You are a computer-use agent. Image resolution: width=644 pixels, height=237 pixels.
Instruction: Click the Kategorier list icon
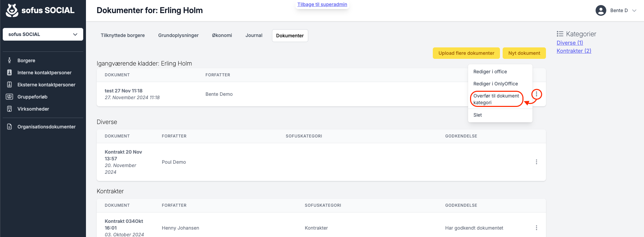(560, 34)
